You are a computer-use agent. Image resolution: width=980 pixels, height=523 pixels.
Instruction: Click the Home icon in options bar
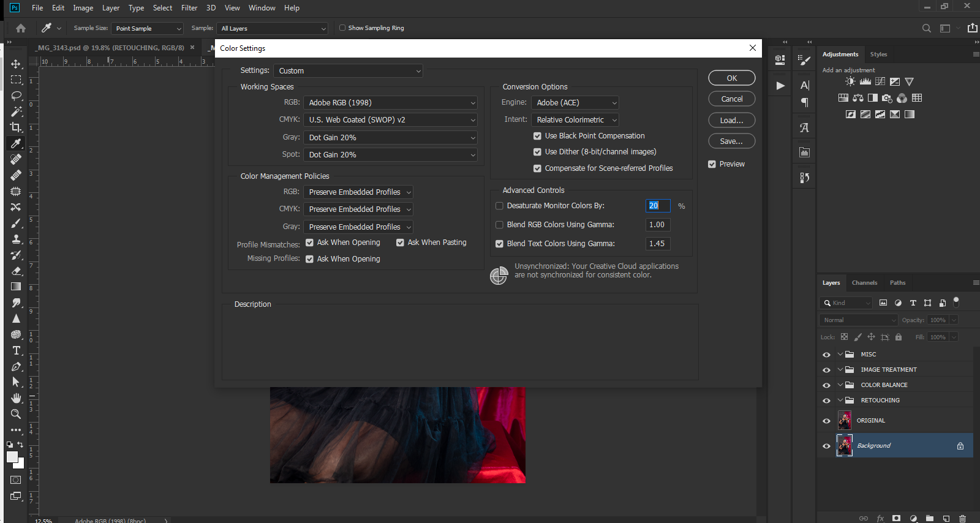click(21, 28)
